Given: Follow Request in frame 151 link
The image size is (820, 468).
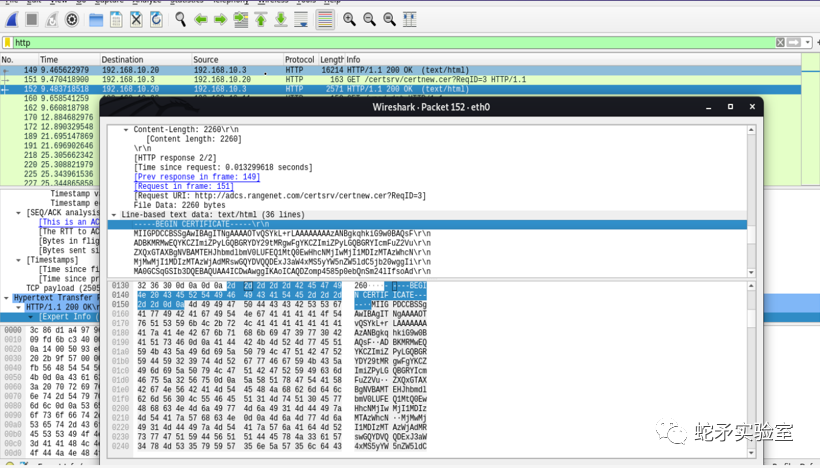Looking at the screenshot, I should [x=184, y=186].
